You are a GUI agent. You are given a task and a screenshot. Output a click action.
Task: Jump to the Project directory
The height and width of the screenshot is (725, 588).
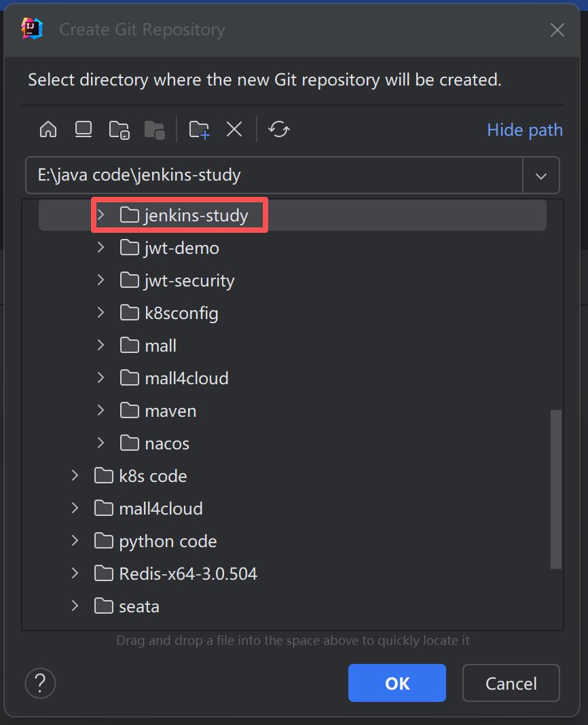pos(119,129)
